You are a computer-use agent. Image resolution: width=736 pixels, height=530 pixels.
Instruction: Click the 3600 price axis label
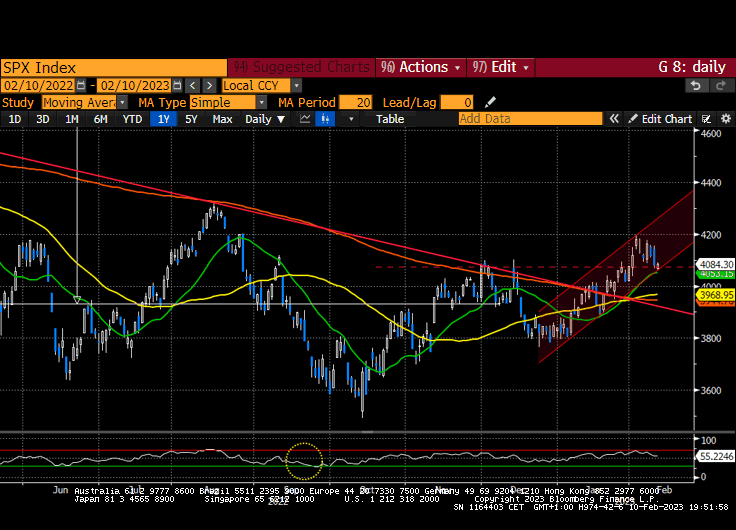[x=711, y=390]
